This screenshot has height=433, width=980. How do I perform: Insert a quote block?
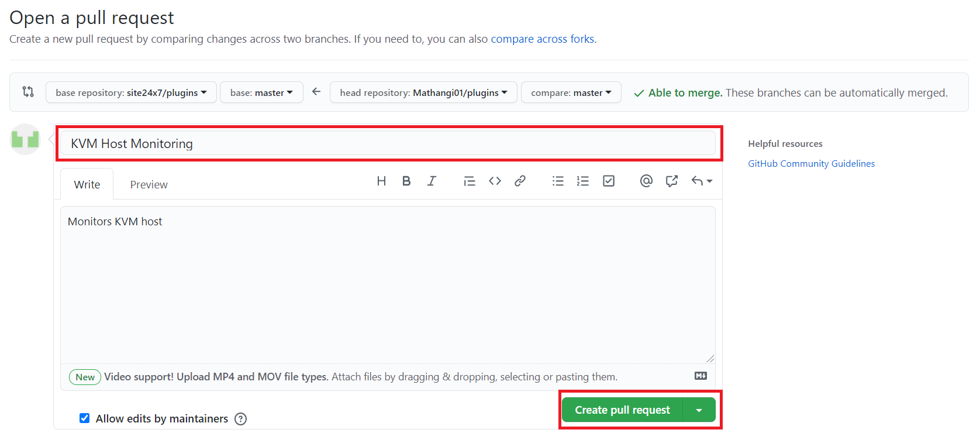tap(469, 181)
